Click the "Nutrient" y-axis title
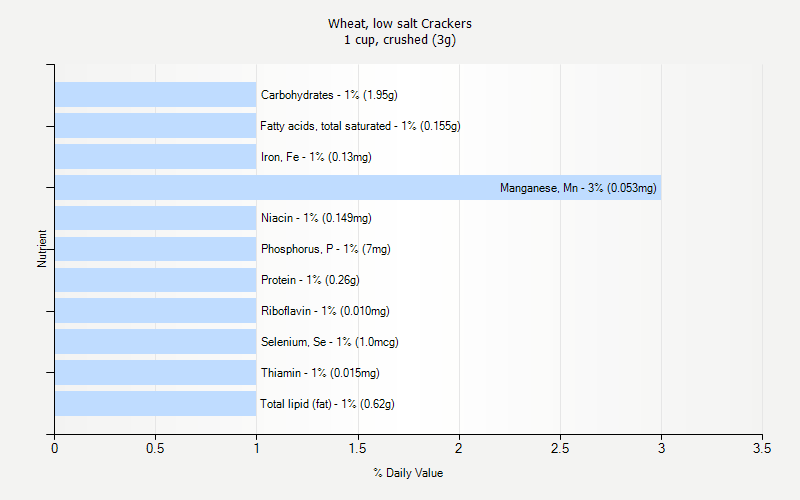 coord(42,248)
